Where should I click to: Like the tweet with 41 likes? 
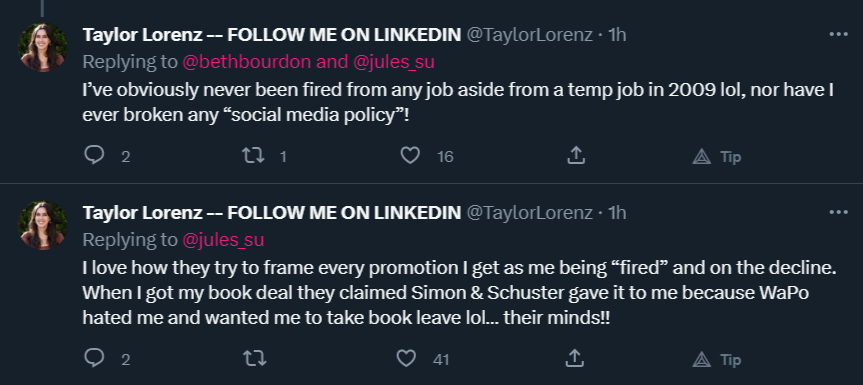406,359
